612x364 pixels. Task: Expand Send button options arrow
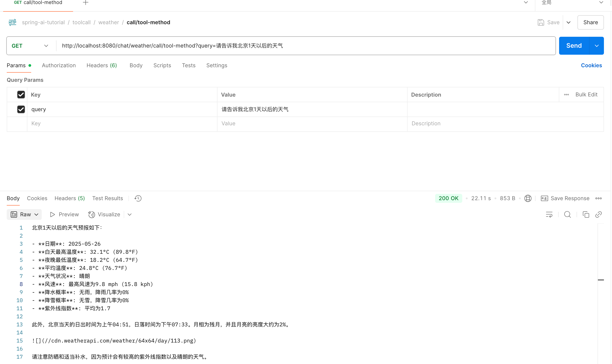point(597,46)
